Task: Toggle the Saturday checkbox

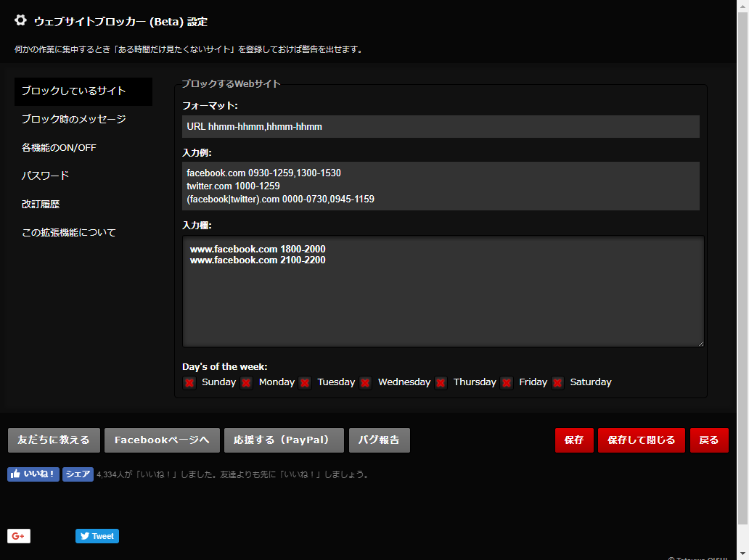Action: click(557, 383)
